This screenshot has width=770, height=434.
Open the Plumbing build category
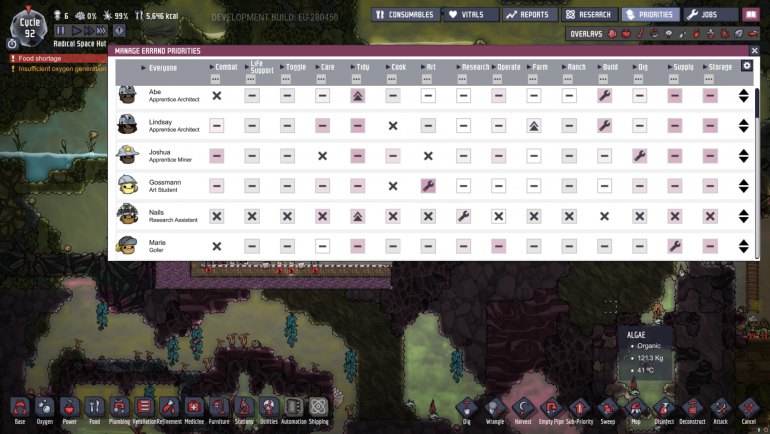pos(119,411)
